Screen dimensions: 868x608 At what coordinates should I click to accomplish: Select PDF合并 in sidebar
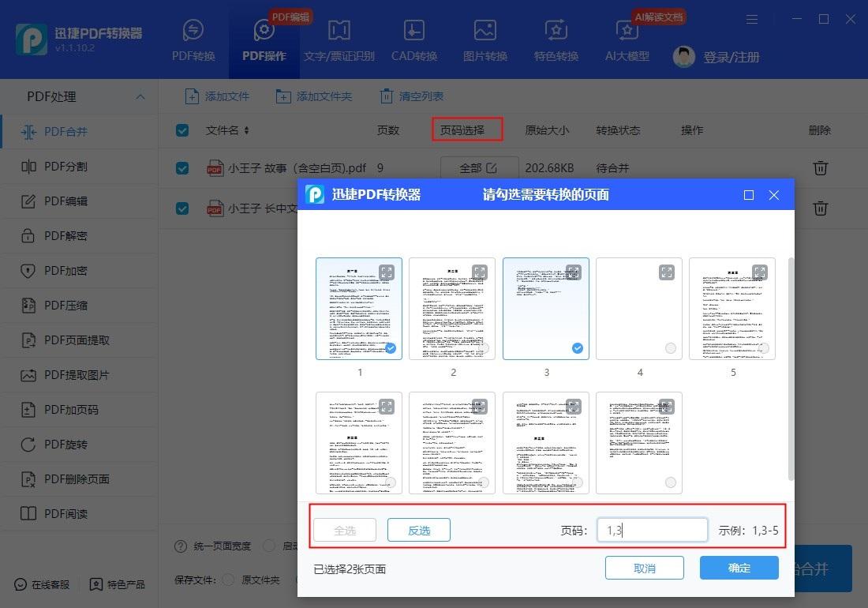tap(79, 132)
